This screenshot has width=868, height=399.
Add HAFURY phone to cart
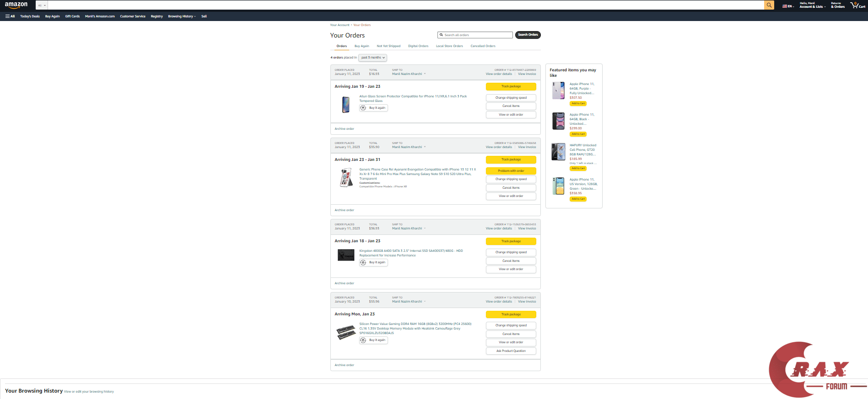pyautogui.click(x=578, y=168)
